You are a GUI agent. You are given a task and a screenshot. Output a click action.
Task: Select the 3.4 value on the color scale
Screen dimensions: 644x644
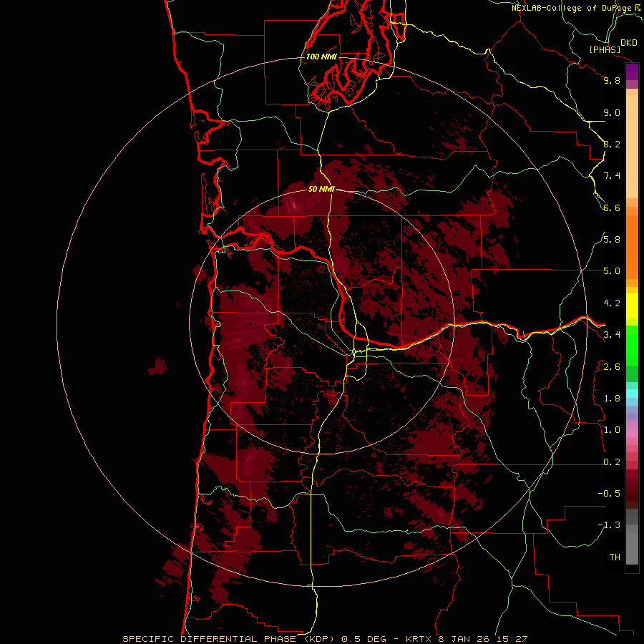(612, 335)
